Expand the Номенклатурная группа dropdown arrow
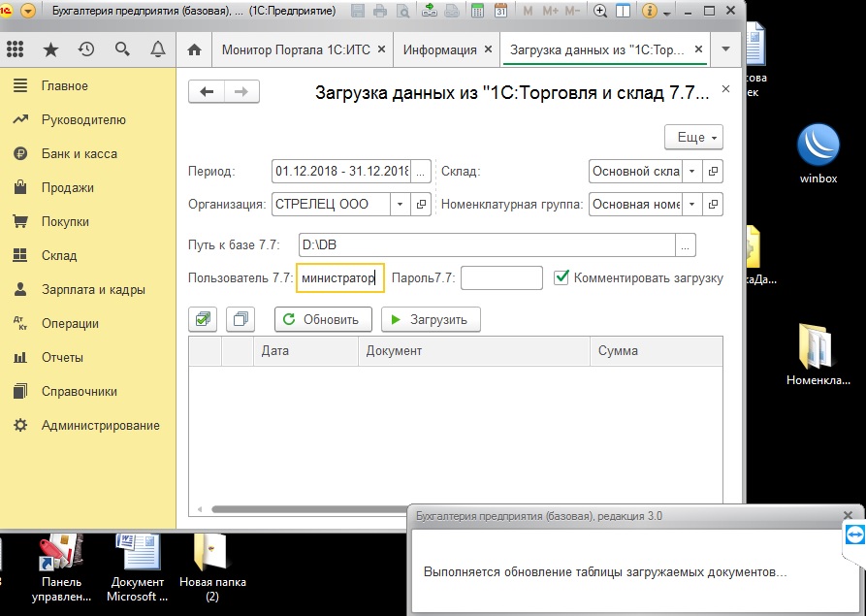The height and width of the screenshot is (616, 866). 692,205
